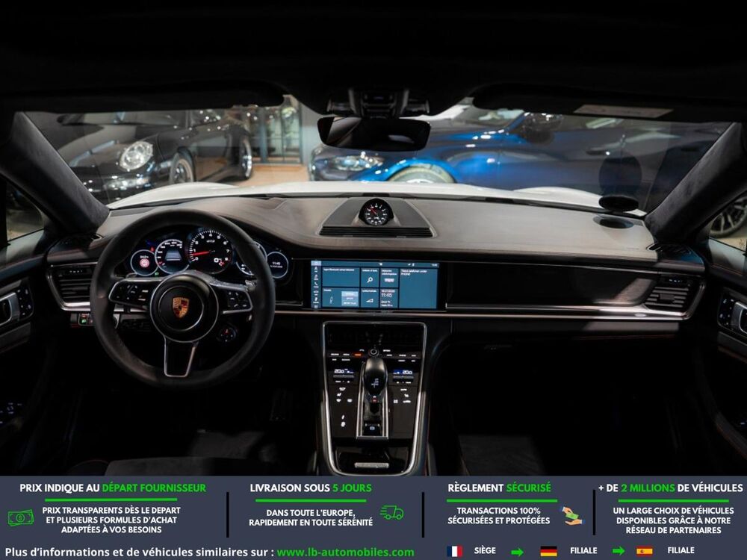
Task: Click the rearview mirror
Action: coord(374,134)
